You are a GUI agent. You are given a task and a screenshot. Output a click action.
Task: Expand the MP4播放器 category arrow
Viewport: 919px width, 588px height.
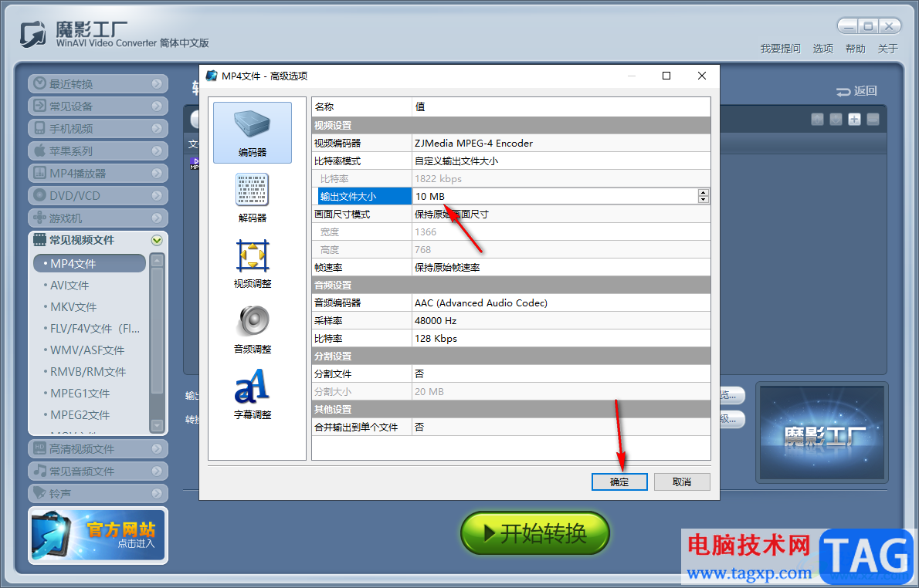(x=157, y=174)
